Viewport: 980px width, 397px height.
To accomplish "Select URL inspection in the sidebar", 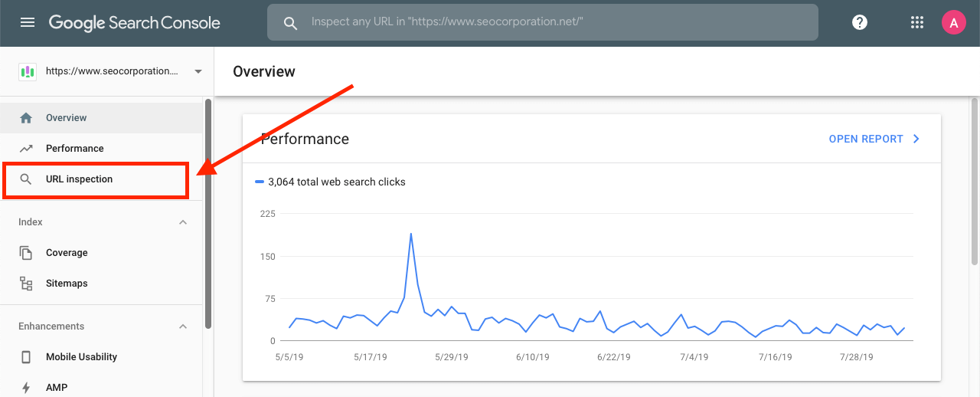I will point(101,179).
